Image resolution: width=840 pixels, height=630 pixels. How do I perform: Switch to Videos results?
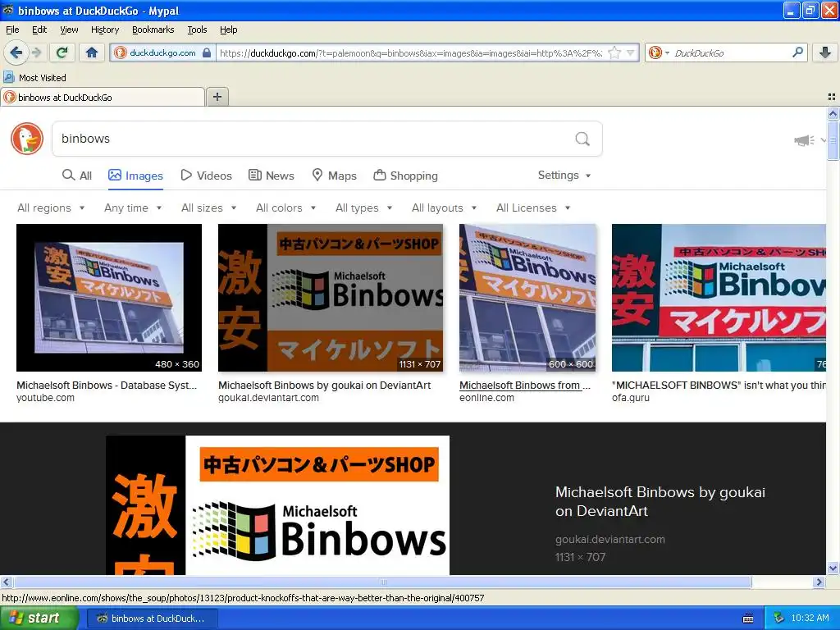click(x=206, y=176)
